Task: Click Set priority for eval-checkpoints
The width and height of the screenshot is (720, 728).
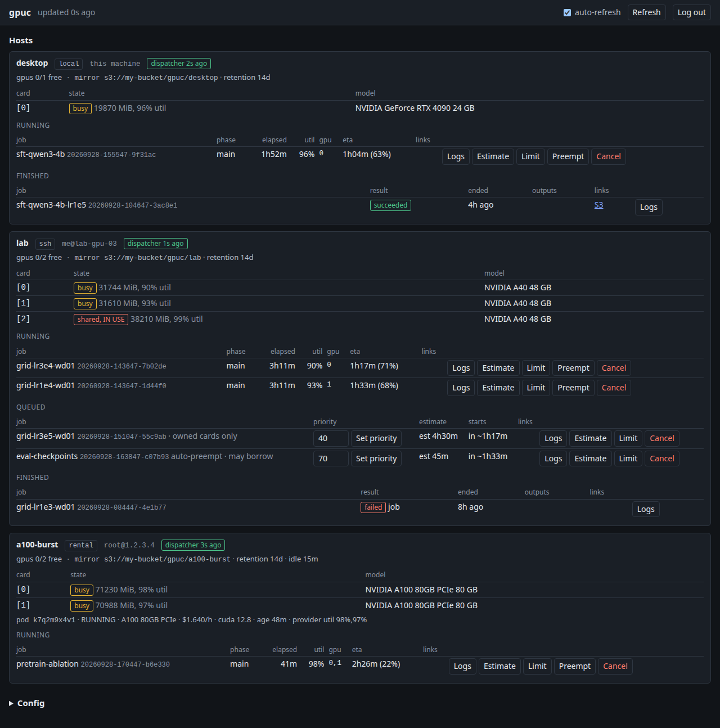Action: coord(376,459)
